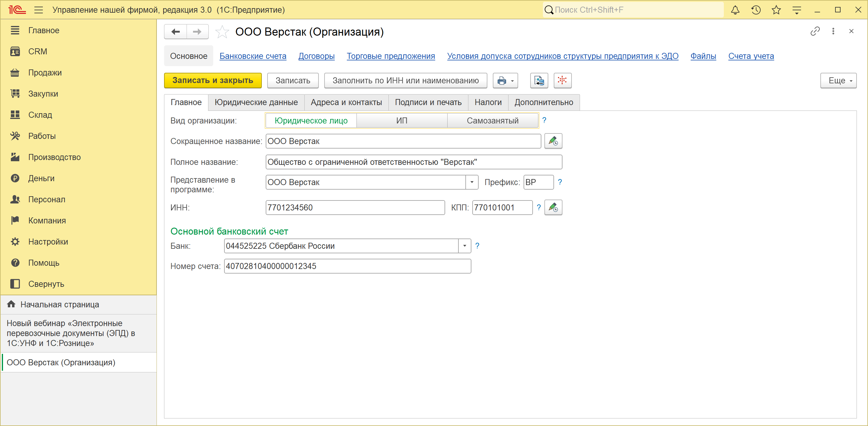The height and width of the screenshot is (426, 868).
Task: Open the Деньги section
Action: pos(79,178)
